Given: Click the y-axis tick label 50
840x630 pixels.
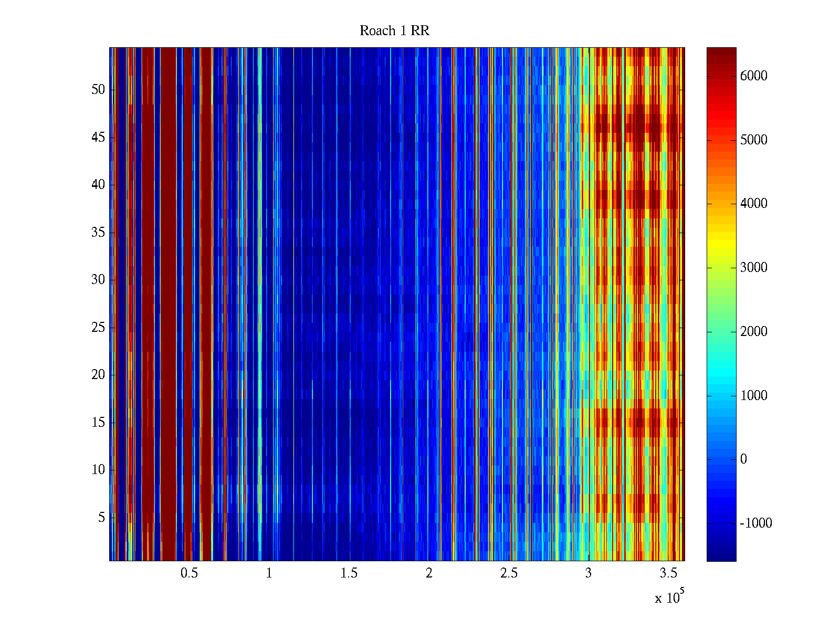Looking at the screenshot, I should point(98,90).
